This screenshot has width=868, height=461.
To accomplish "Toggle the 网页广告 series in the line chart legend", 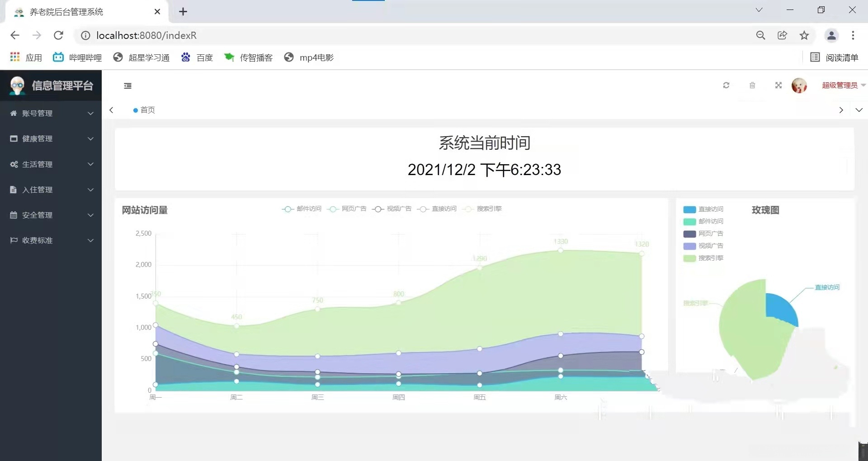I will (347, 209).
